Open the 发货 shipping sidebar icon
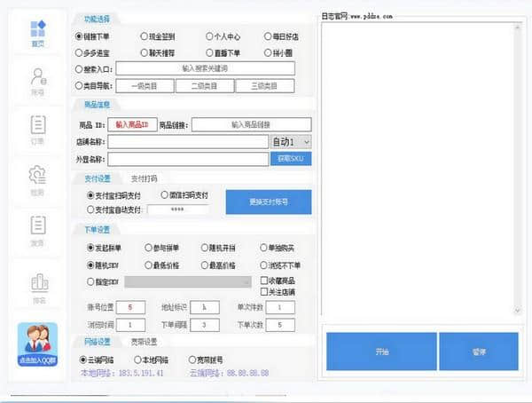 (37, 228)
